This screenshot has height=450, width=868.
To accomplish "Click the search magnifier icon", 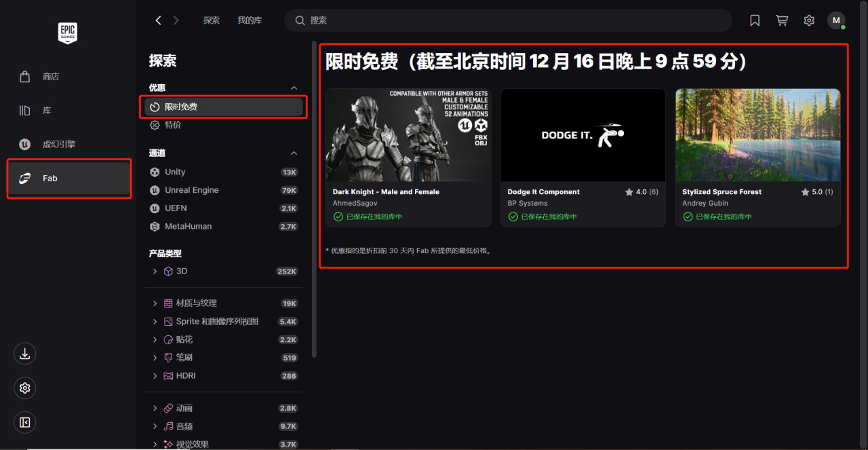I will [300, 20].
